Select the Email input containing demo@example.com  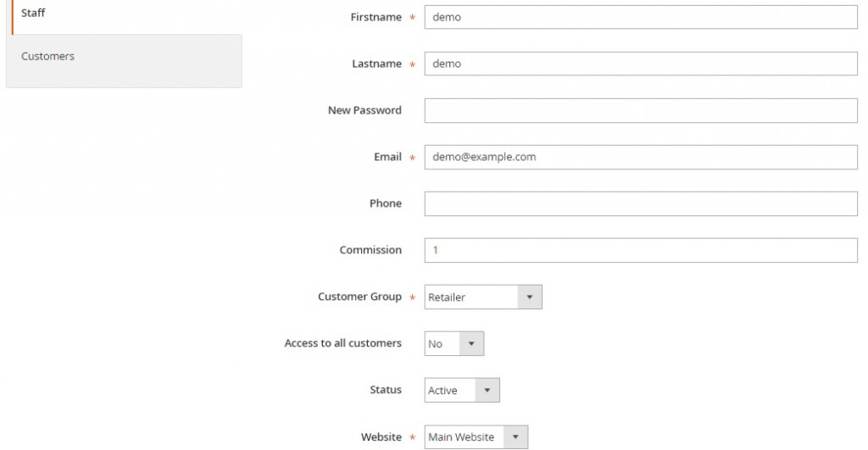coord(641,157)
